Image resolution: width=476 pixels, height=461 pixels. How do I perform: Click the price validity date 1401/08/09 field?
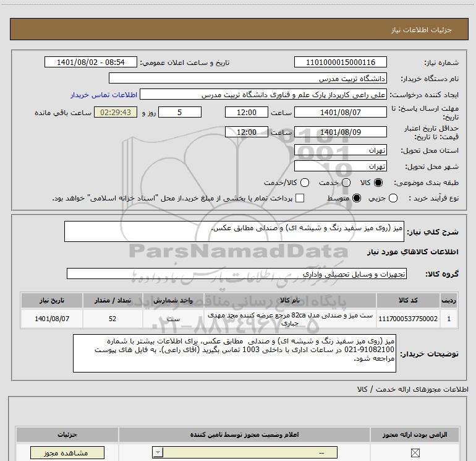(x=340, y=132)
